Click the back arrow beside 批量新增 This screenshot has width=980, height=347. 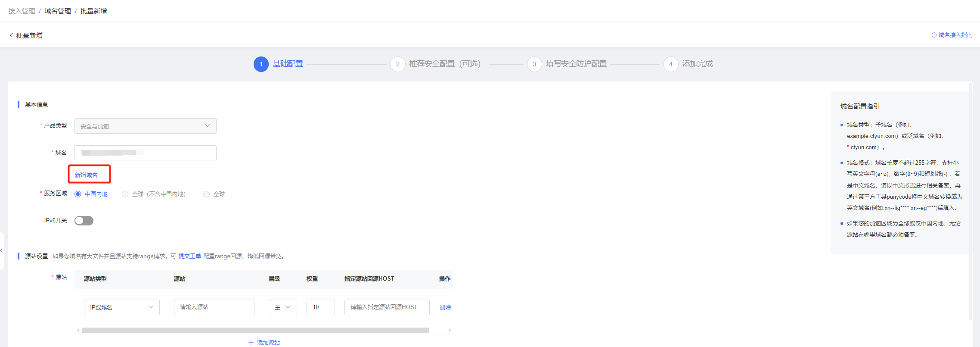(x=11, y=35)
